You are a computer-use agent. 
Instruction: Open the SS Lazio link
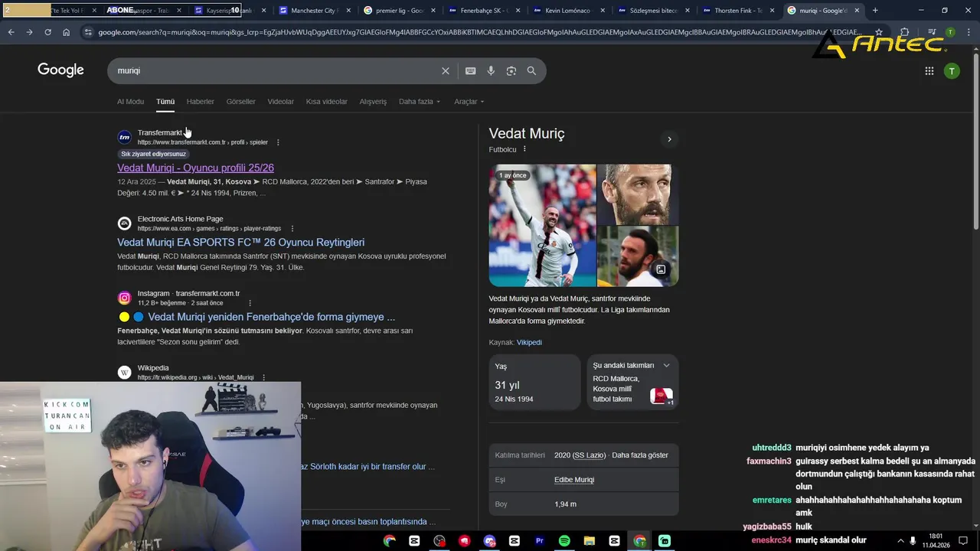click(x=589, y=455)
